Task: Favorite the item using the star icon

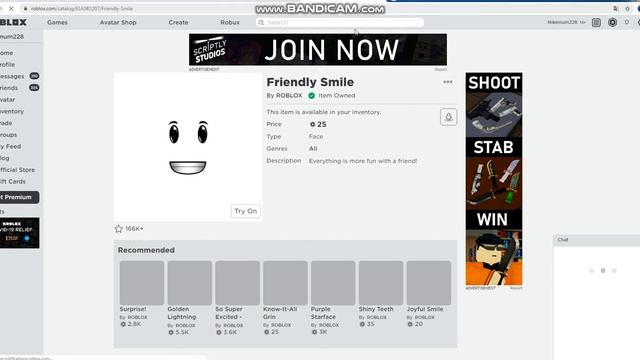Action: 119,229
